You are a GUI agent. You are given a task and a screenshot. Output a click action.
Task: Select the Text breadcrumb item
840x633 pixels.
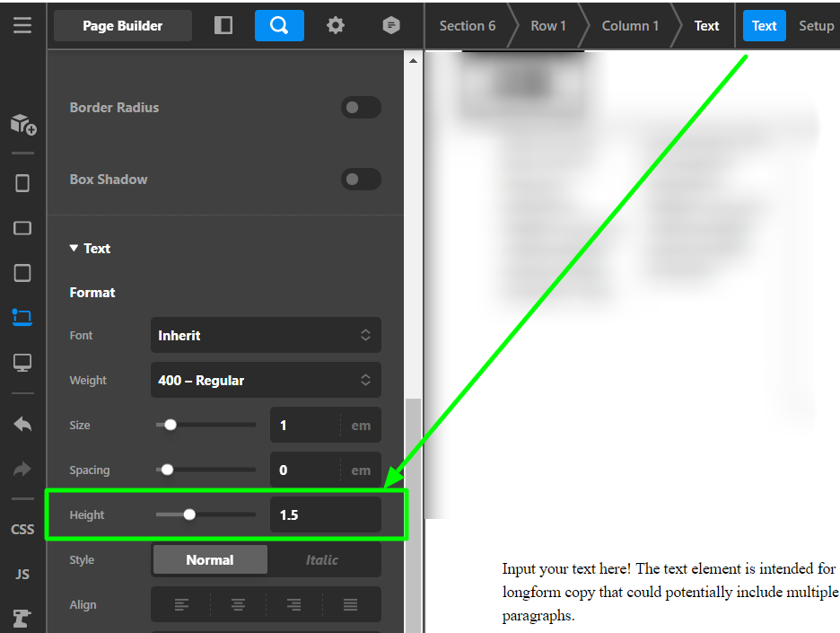coord(706,26)
